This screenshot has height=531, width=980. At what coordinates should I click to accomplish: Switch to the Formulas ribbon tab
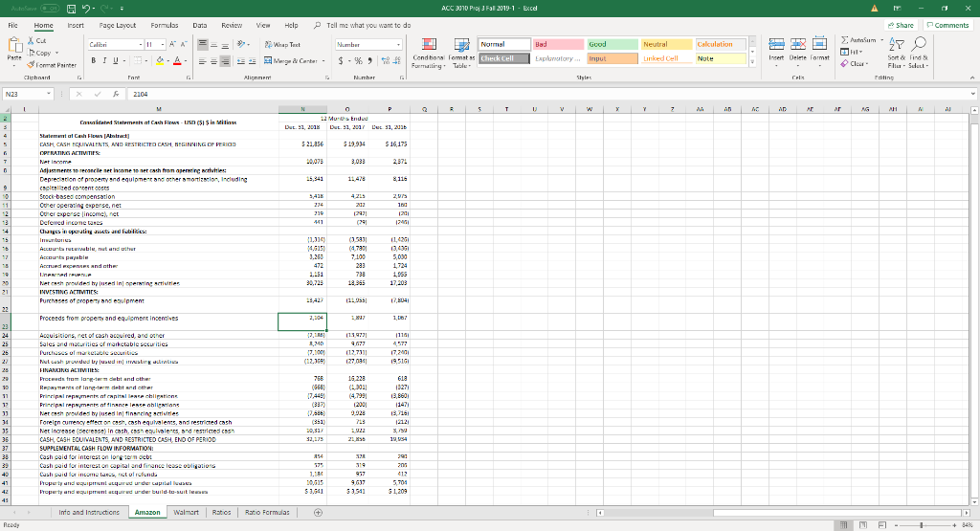tap(165, 25)
